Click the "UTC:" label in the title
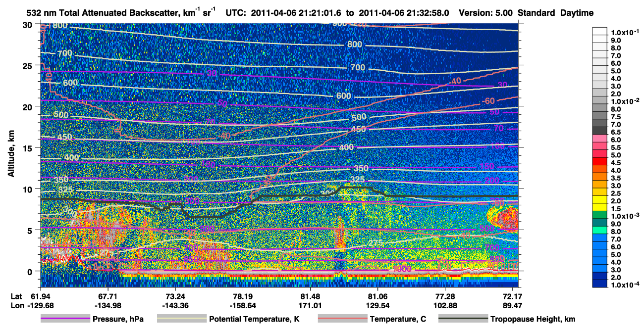 (x=235, y=13)
